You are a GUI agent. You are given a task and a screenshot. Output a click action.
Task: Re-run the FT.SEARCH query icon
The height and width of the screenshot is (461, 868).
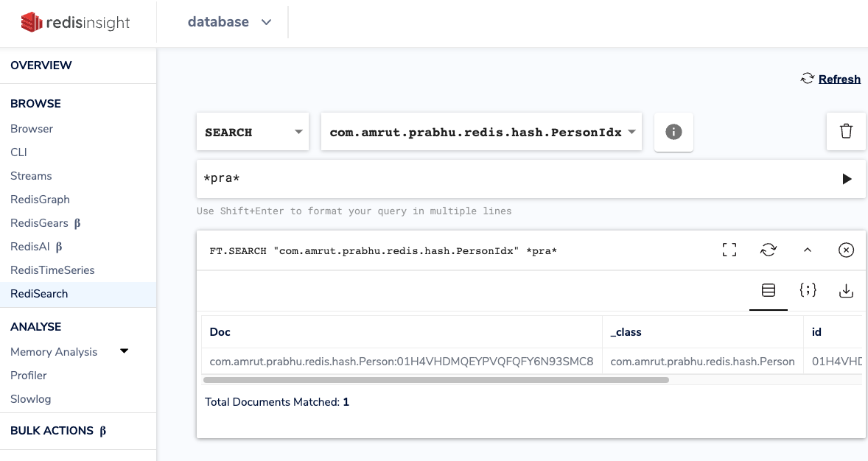pyautogui.click(x=769, y=250)
